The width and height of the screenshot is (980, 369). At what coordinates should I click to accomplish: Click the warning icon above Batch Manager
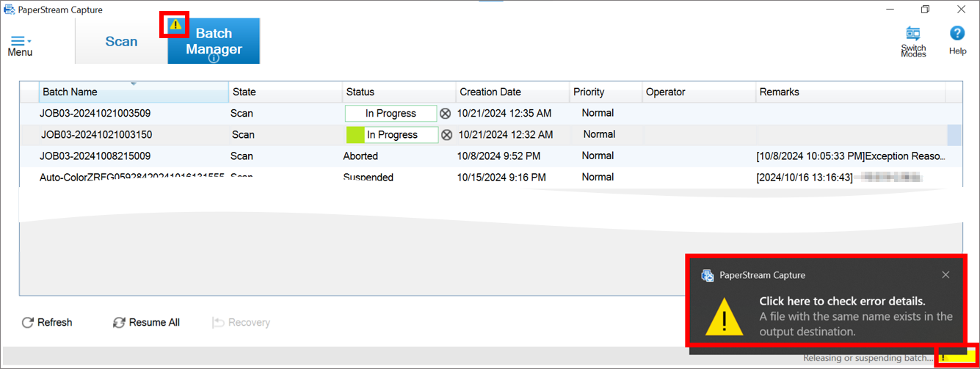tap(175, 24)
